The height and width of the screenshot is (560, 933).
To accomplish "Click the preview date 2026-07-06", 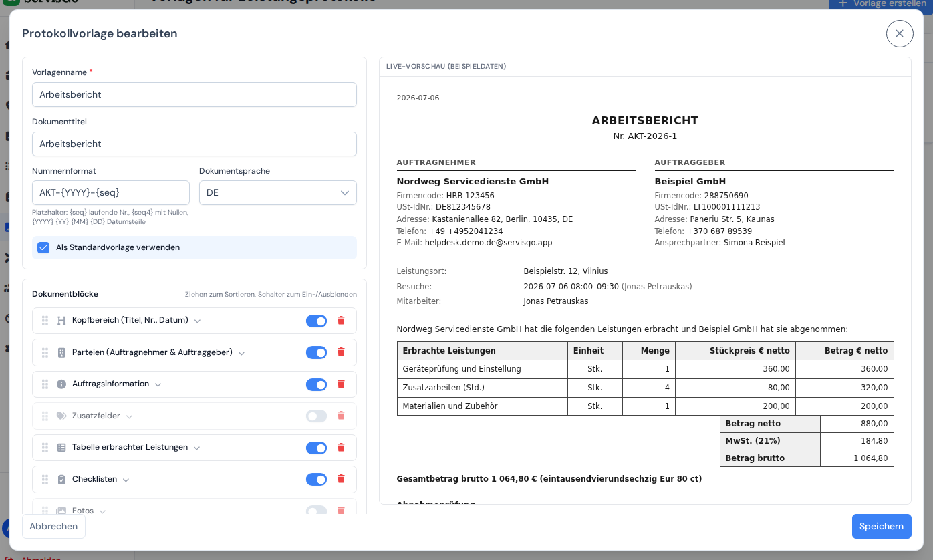I will pyautogui.click(x=418, y=98).
